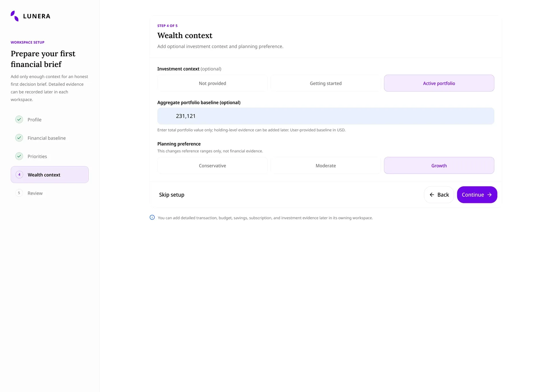Click the 'Add optional investment context' subtitle
552x392 pixels.
coord(220,47)
